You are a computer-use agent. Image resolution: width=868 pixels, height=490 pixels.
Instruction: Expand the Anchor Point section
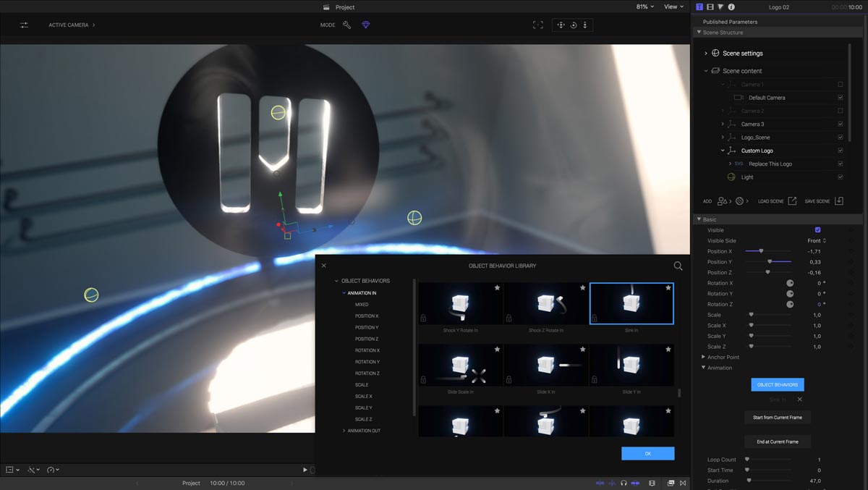(x=703, y=357)
